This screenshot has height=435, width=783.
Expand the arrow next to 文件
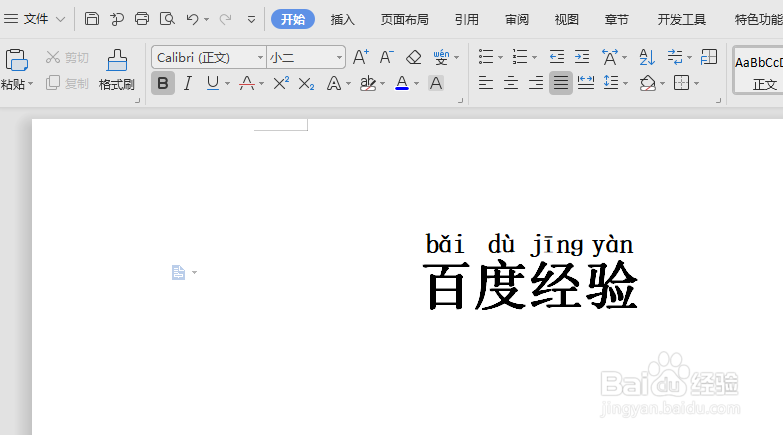60,19
